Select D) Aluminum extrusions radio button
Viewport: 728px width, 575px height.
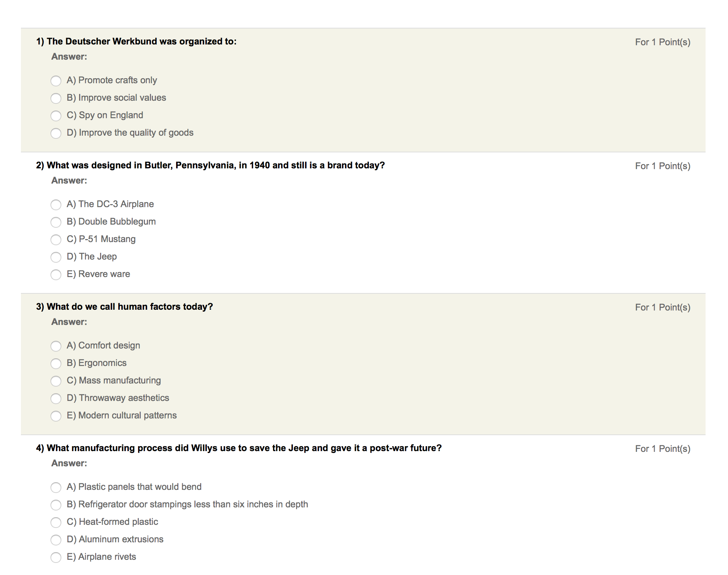(56, 540)
